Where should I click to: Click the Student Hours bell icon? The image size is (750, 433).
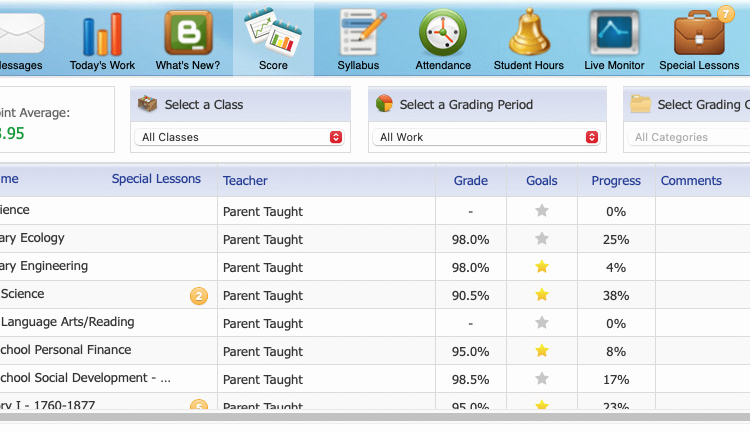[529, 35]
